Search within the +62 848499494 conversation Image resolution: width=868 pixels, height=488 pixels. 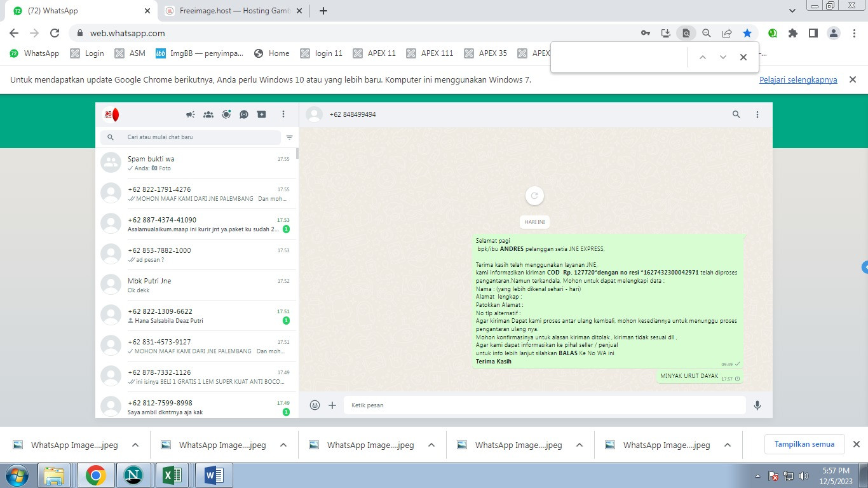[x=736, y=114]
